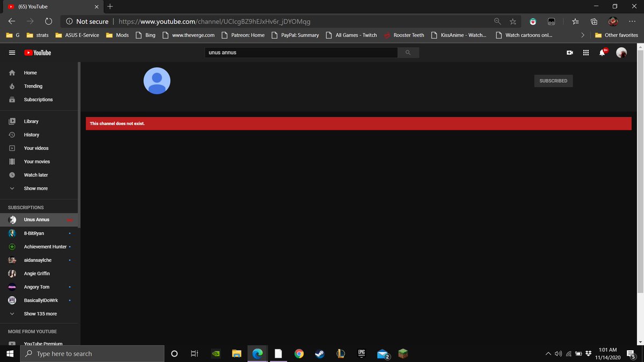Show more favorites bar overflow chevron
The width and height of the screenshot is (644, 362).
click(583, 35)
